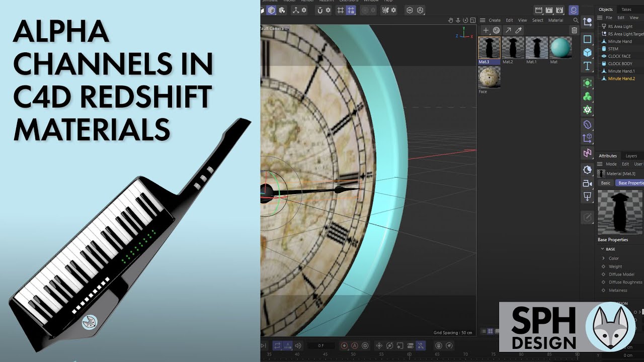Toggle keyframe diamond next to Metalness

[x=604, y=290]
